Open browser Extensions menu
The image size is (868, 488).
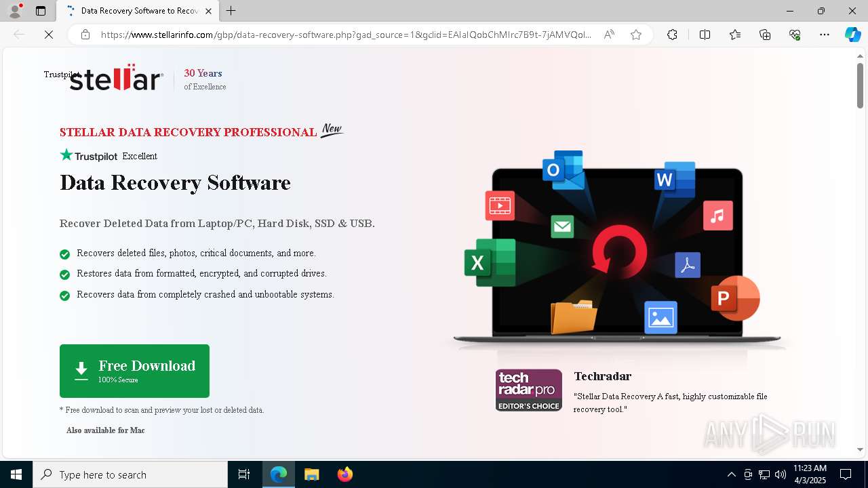672,35
